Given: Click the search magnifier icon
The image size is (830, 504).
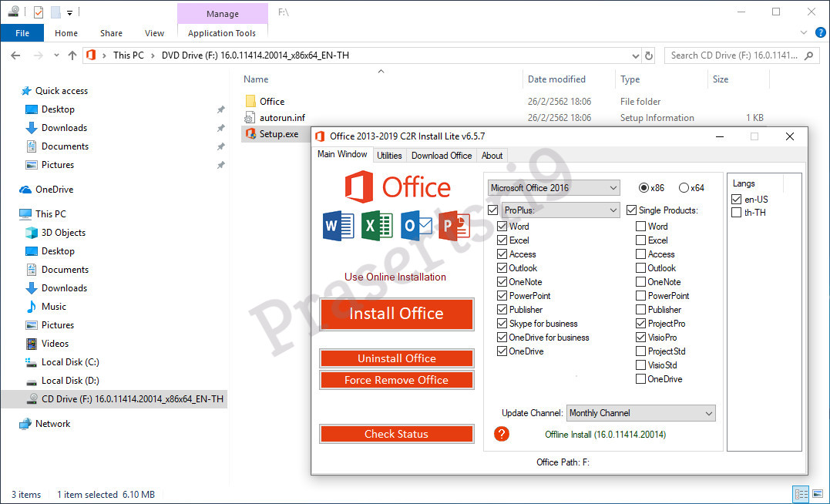Looking at the screenshot, I should 809,55.
